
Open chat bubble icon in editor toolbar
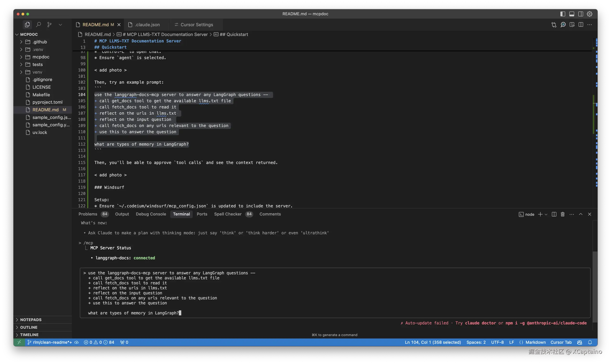pyautogui.click(x=563, y=25)
